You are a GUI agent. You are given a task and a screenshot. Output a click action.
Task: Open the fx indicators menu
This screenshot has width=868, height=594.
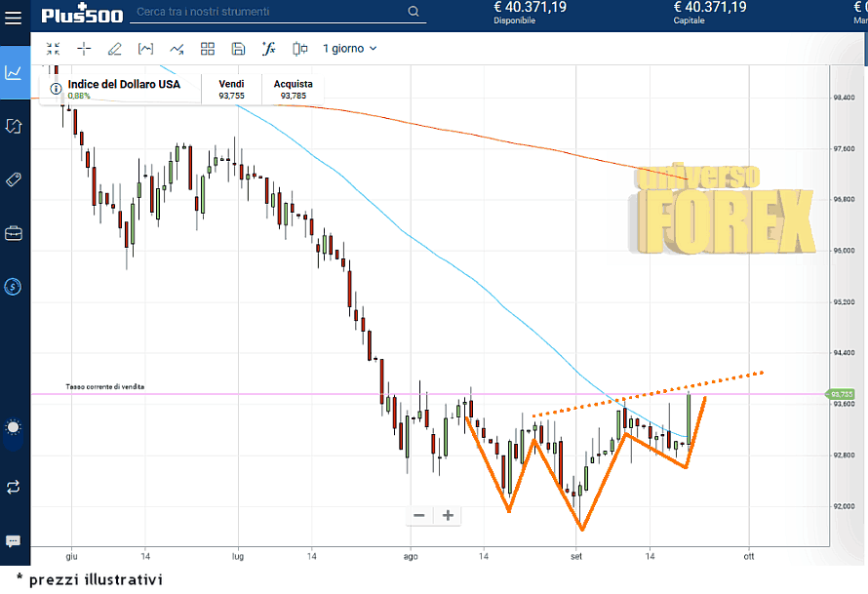pos(269,48)
